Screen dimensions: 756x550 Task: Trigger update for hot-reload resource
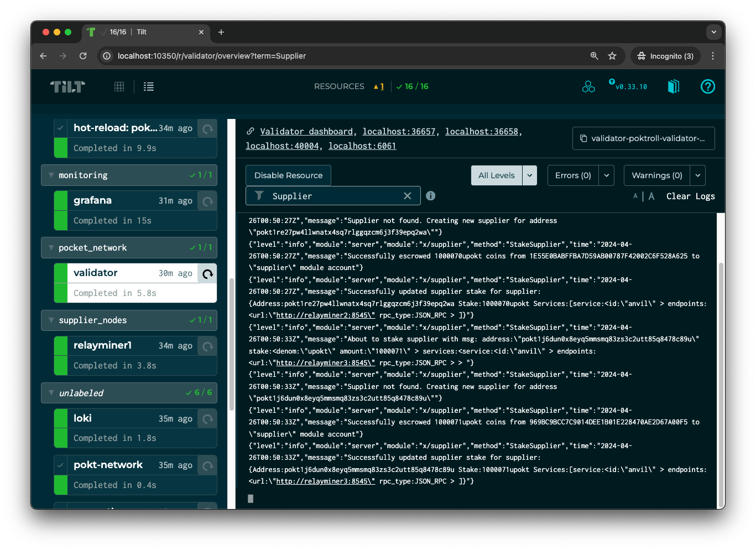[207, 128]
